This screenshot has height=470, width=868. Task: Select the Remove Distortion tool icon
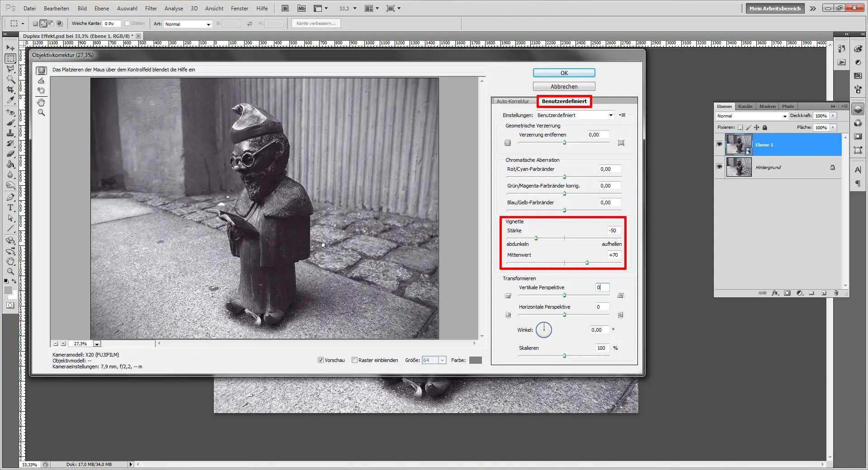click(41, 70)
